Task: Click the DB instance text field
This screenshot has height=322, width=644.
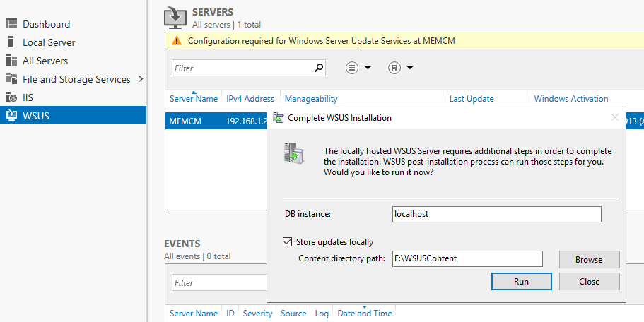Action: tap(496, 214)
